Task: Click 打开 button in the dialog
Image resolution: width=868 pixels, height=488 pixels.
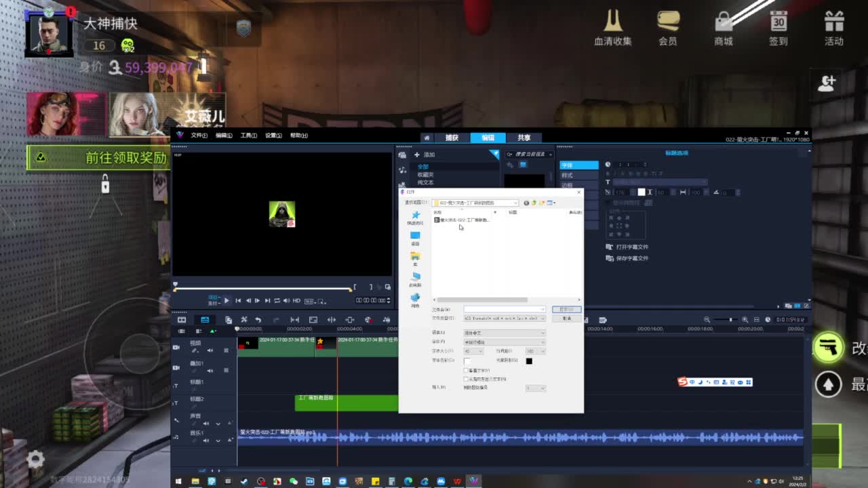Action: tap(566, 309)
